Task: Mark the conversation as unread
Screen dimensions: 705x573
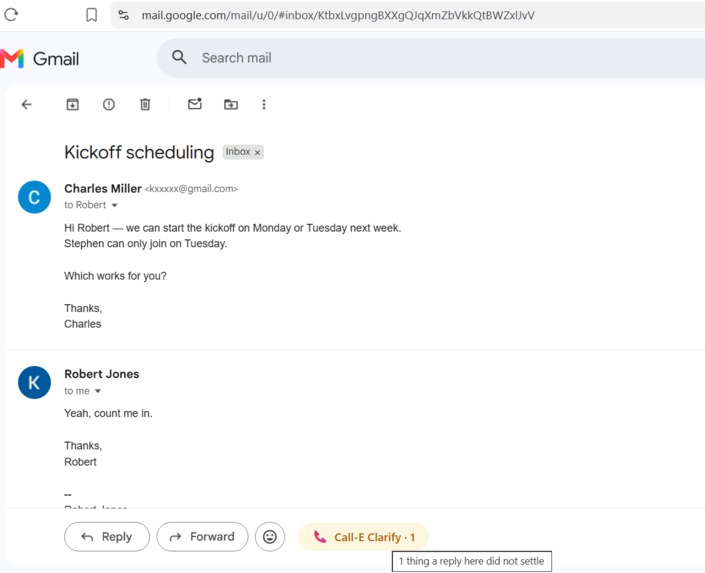Action: click(195, 104)
